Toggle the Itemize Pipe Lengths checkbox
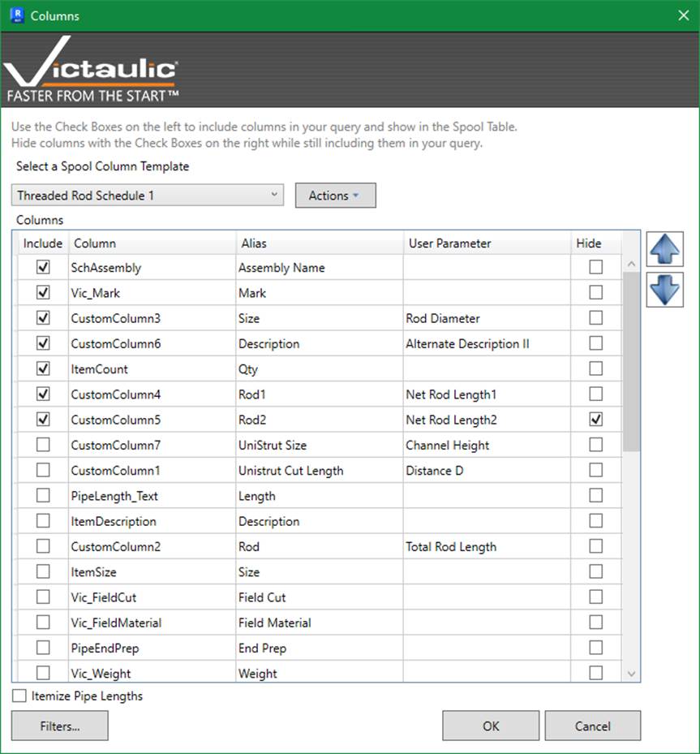This screenshot has width=700, height=754. 19,696
